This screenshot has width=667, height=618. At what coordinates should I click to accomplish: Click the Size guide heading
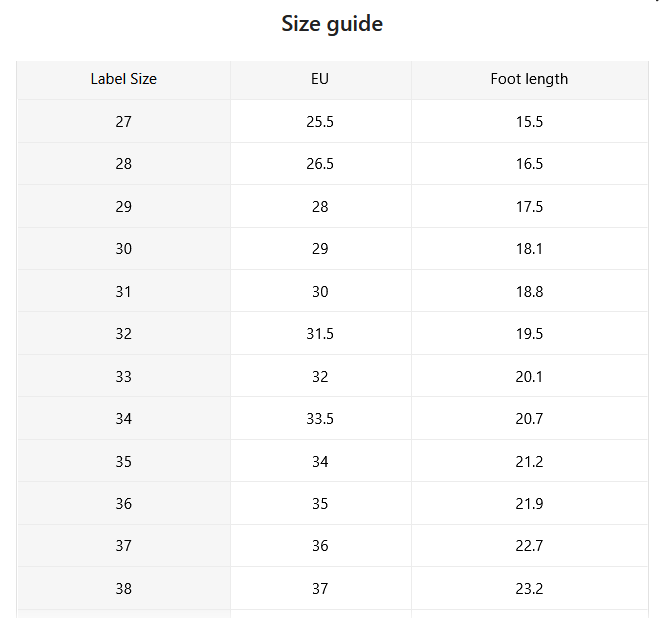click(332, 24)
